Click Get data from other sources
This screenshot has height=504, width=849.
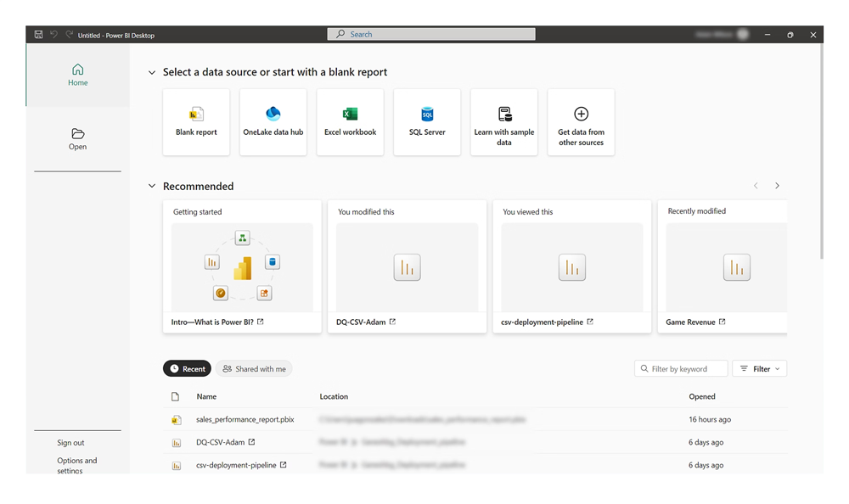581,122
